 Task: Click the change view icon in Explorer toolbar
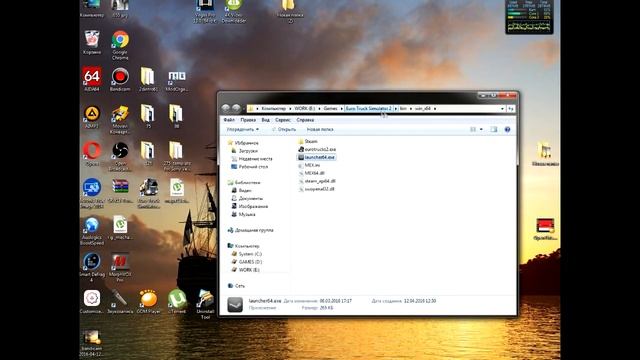coord(473,129)
